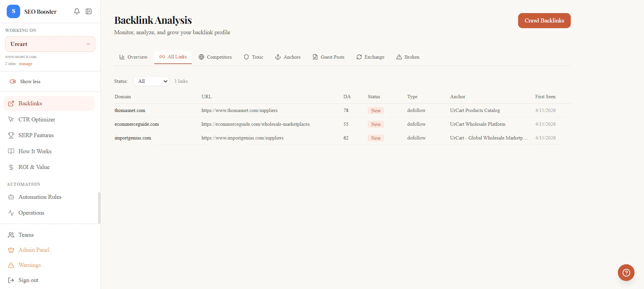Switch to the All Links tab
The width and height of the screenshot is (644, 289).
[x=173, y=57]
